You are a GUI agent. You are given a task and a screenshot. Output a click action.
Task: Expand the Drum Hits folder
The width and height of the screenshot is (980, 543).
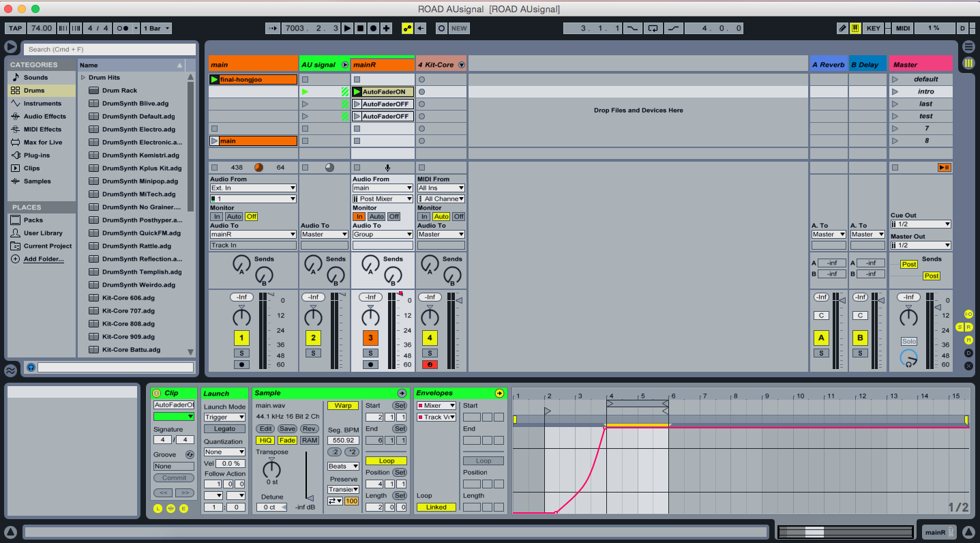[x=84, y=78]
